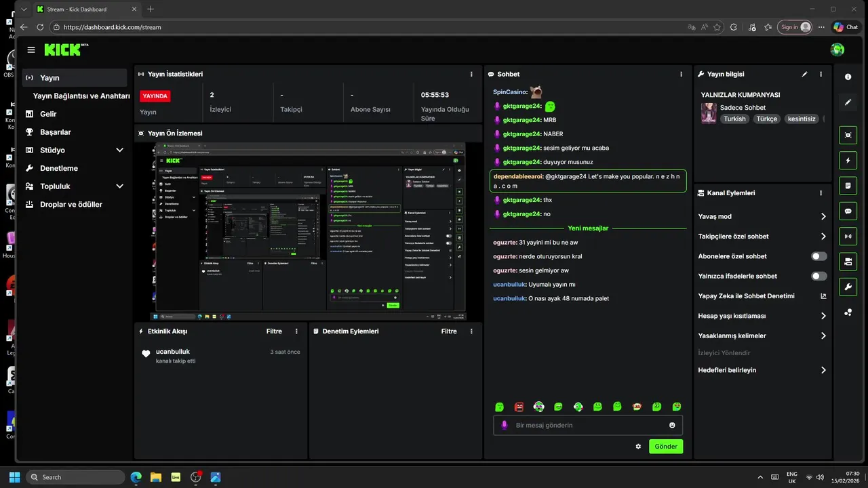Open Copilot Chat button in browser

846,27
